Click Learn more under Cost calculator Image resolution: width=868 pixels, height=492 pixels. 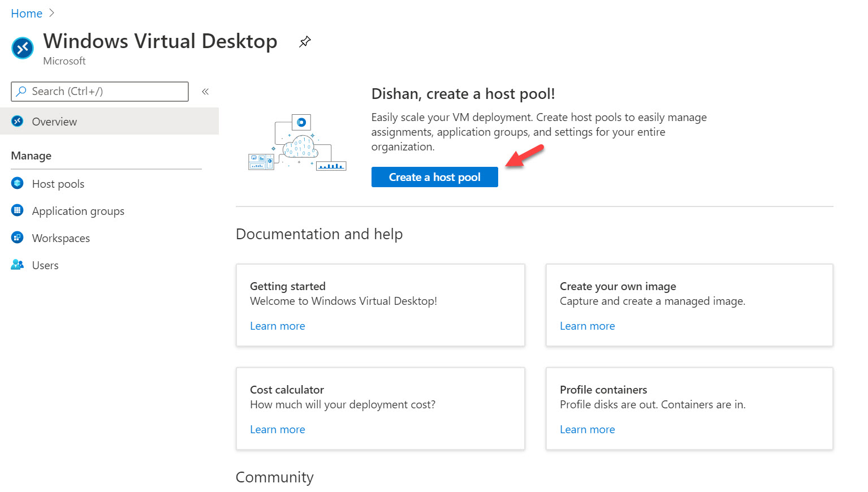tap(278, 429)
